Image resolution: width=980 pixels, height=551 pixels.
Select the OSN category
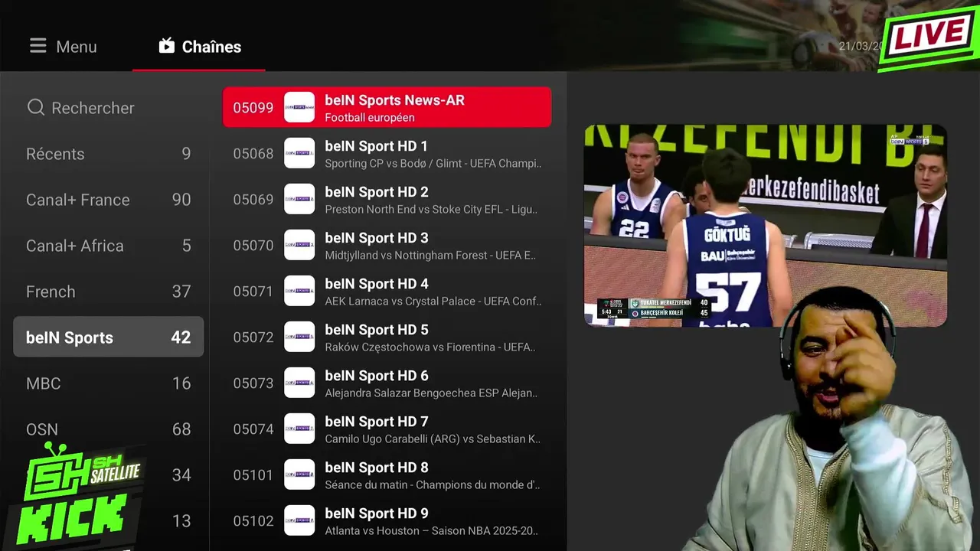pyautogui.click(x=108, y=429)
